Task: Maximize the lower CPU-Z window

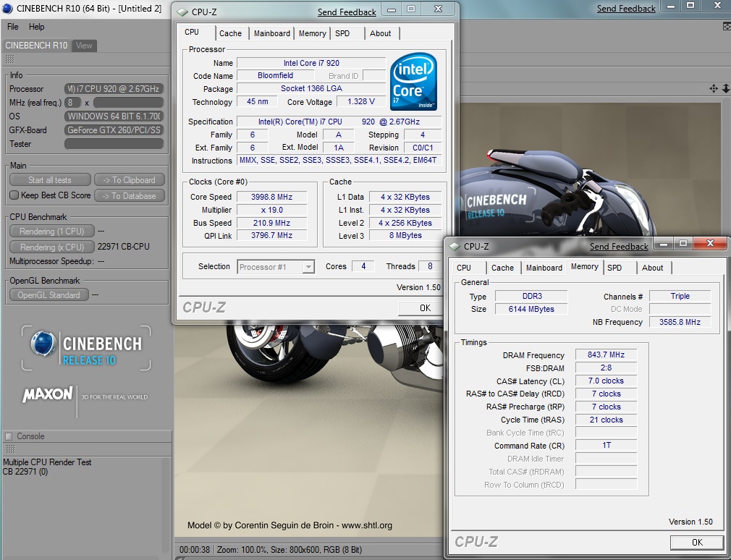Action: (x=683, y=243)
